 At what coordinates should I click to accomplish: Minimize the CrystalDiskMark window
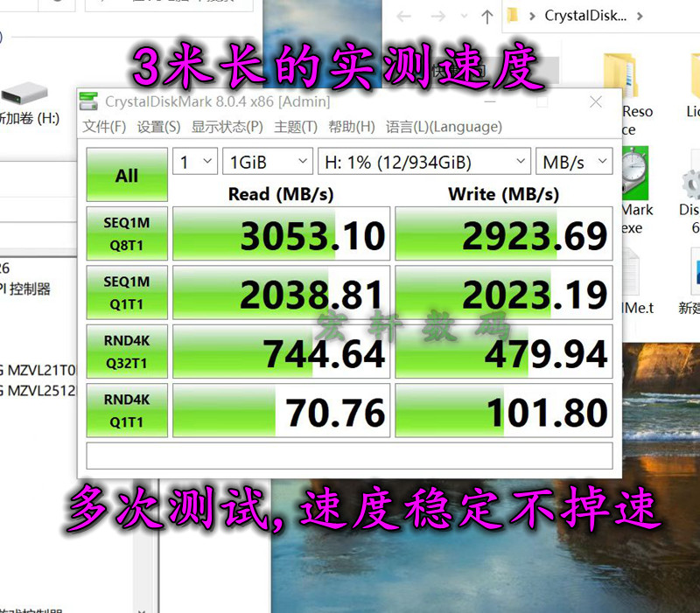click(x=490, y=101)
